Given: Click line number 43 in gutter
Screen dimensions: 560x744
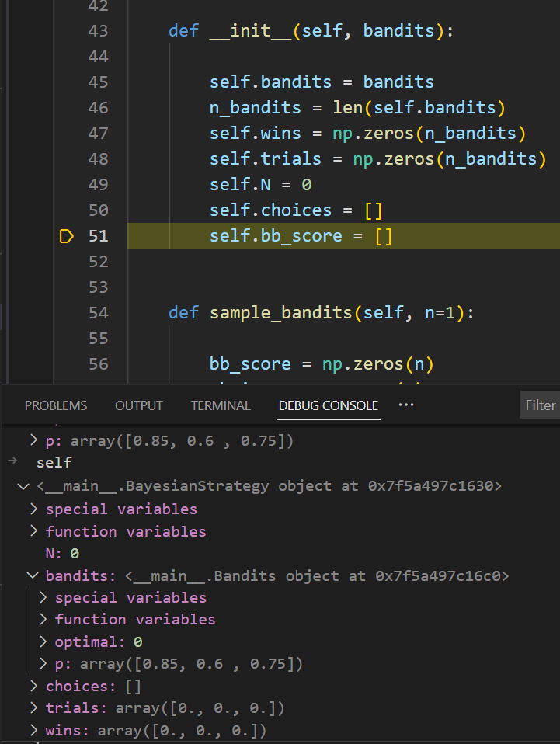Looking at the screenshot, I should (98, 31).
